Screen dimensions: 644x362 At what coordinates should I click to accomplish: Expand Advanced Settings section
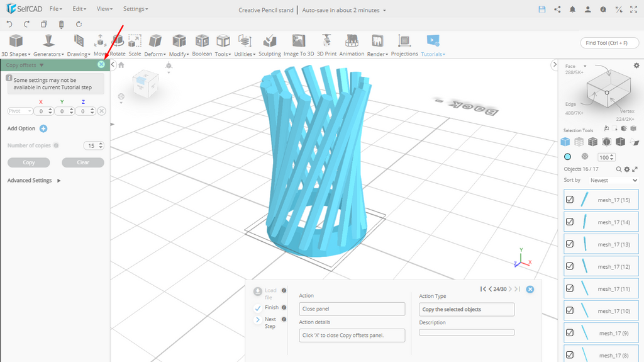pos(34,181)
